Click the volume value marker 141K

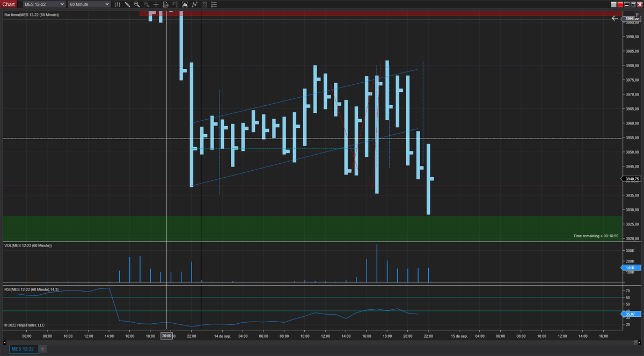coord(631,267)
